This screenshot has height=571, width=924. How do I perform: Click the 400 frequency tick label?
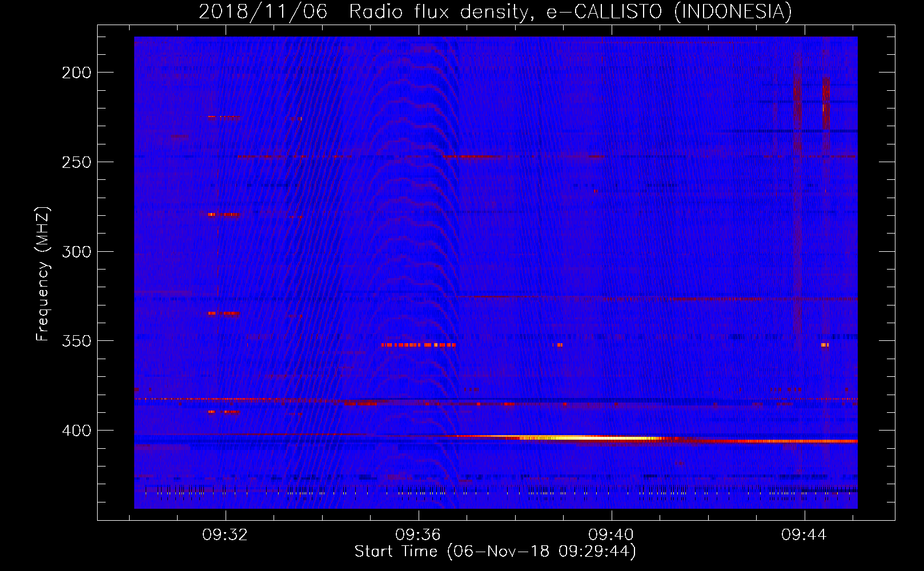click(x=77, y=431)
